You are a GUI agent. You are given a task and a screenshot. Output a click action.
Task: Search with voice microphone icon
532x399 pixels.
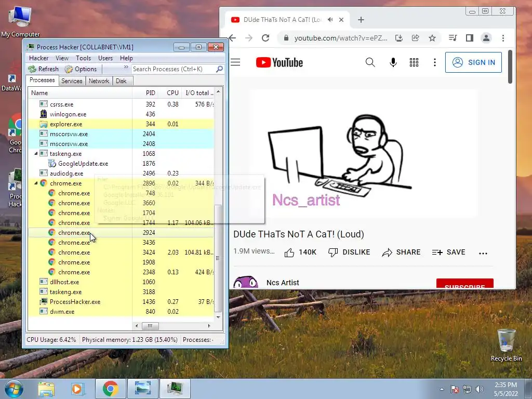point(393,62)
